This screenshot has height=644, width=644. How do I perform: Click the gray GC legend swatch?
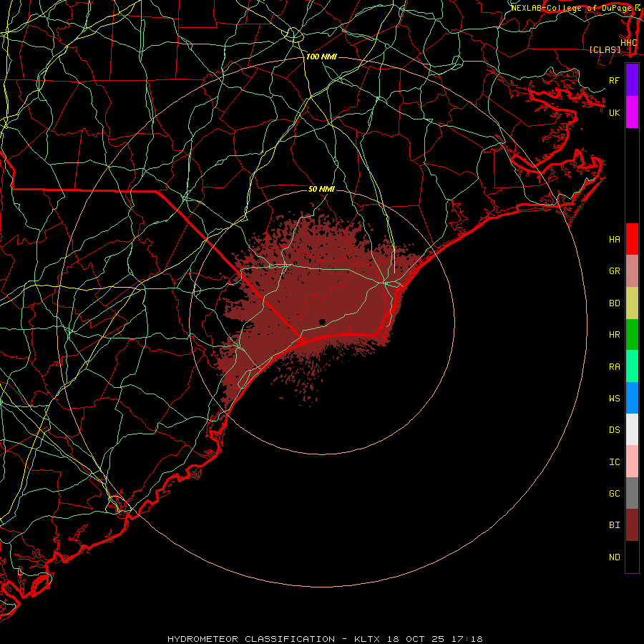pyautogui.click(x=632, y=493)
